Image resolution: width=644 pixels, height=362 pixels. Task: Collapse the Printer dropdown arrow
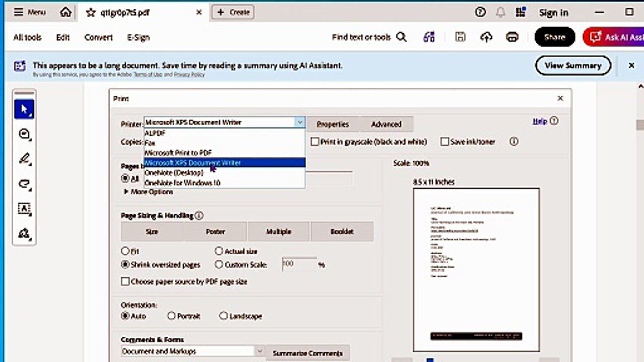[300, 122]
